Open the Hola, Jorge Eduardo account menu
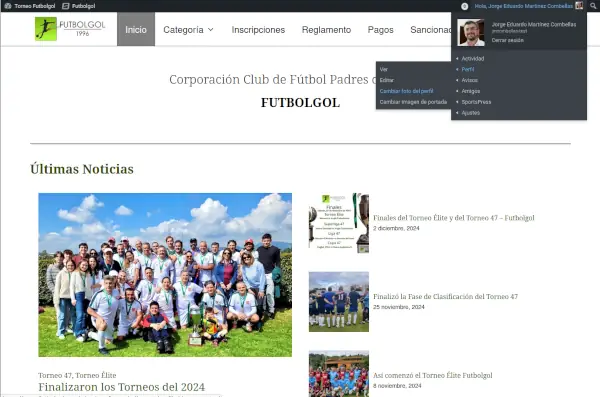This screenshot has height=397, width=600. click(523, 6)
